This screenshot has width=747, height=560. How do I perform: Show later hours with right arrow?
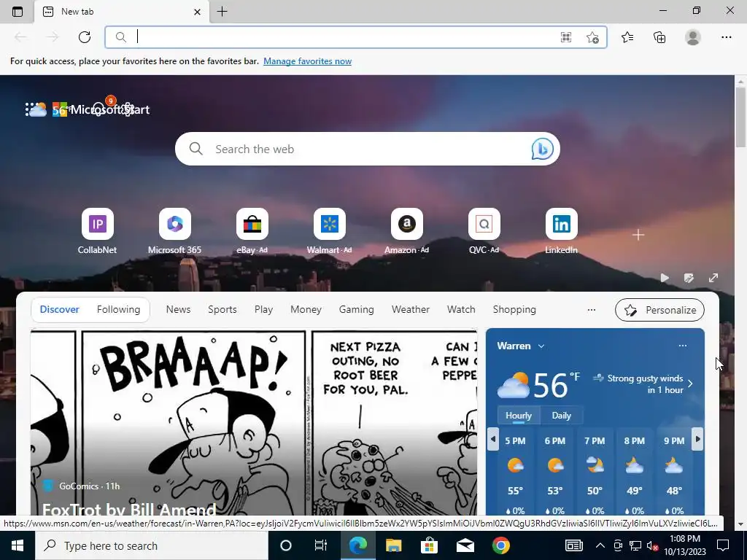[x=697, y=439]
